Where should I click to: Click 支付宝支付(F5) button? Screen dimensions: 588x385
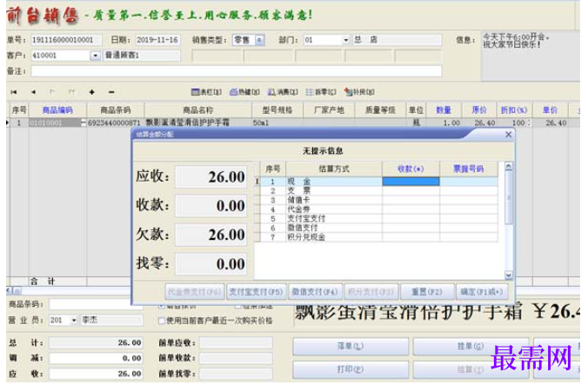click(x=256, y=292)
